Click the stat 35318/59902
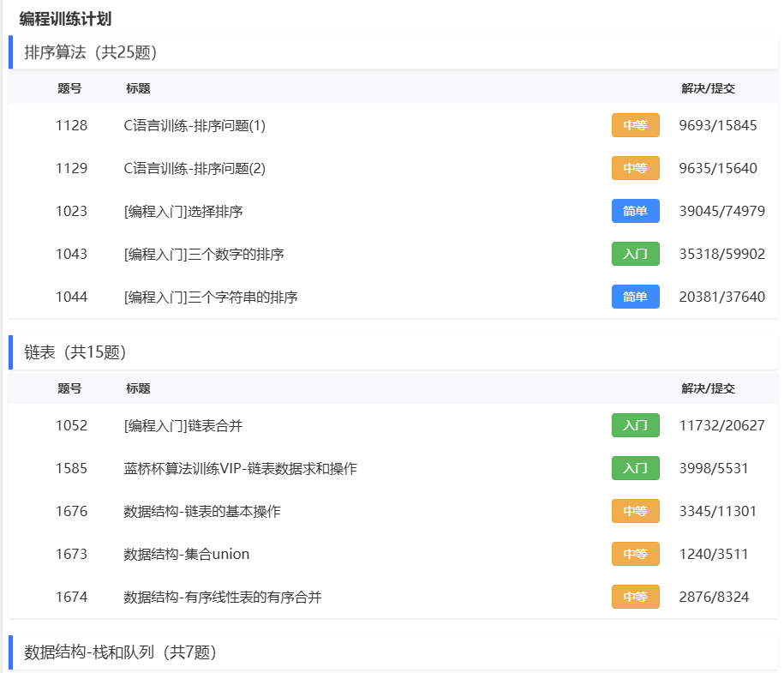Image resolution: width=784 pixels, height=673 pixels. click(722, 254)
